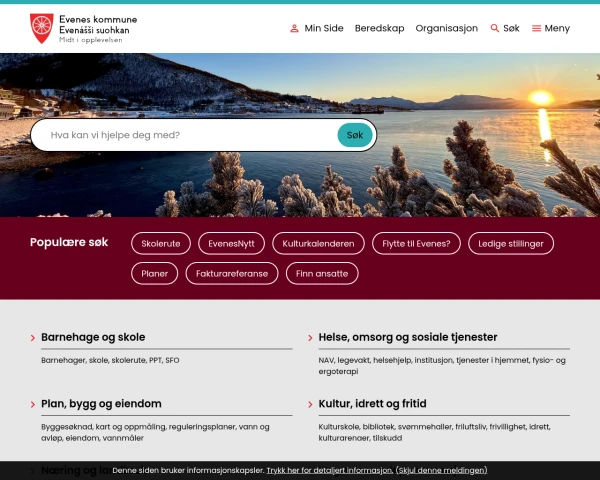The image size is (600, 480).
Task: Click the chevron beside Barnehage og skole
Action: [33, 338]
